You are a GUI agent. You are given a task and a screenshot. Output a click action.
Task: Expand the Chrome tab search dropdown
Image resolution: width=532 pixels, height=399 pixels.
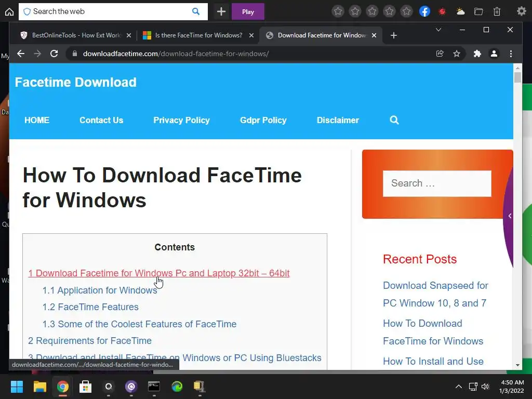438,30
